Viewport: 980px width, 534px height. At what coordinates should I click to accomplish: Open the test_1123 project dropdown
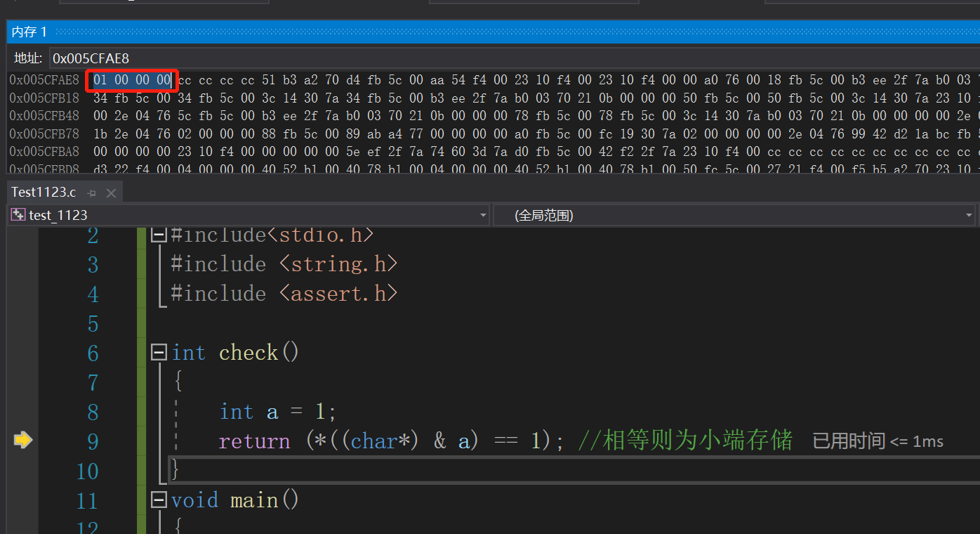tap(483, 215)
